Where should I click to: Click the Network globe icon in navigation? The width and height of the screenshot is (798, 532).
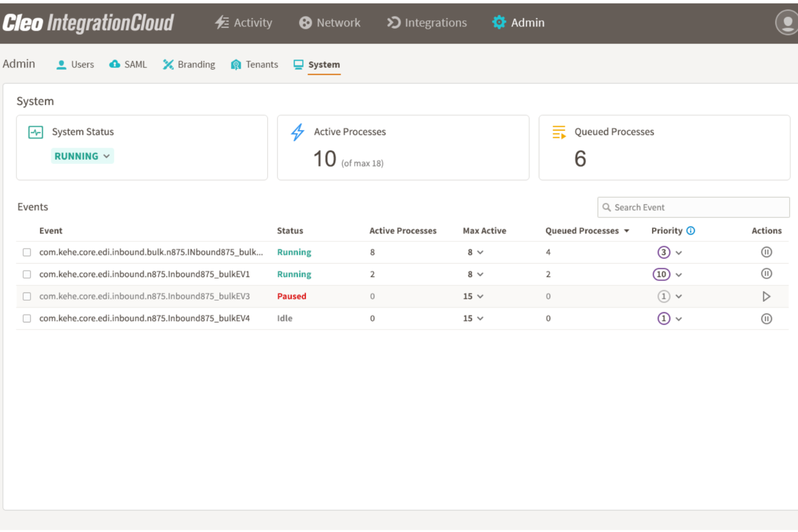coord(305,23)
